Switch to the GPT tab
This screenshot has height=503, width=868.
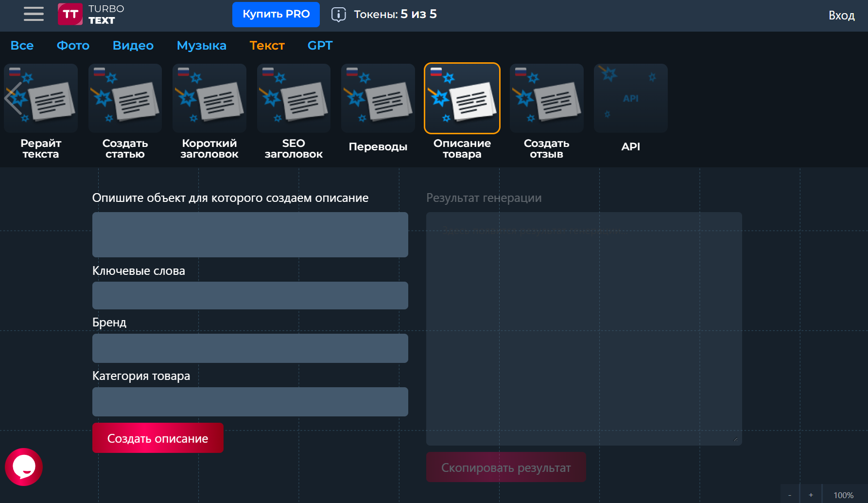[x=320, y=46]
